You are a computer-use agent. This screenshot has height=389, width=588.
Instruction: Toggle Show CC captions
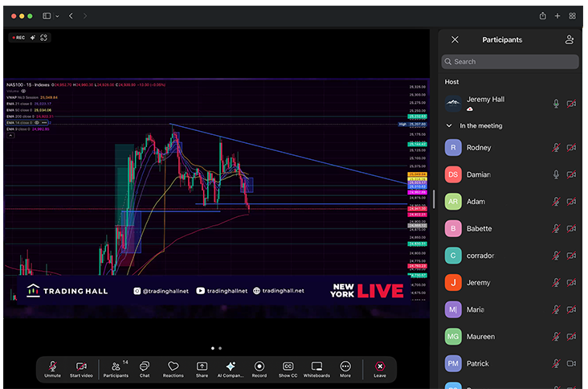288,368
